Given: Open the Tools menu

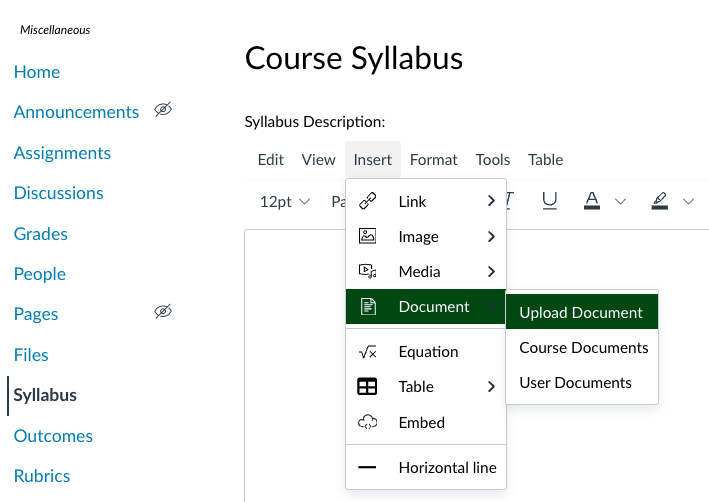Looking at the screenshot, I should tap(492, 160).
